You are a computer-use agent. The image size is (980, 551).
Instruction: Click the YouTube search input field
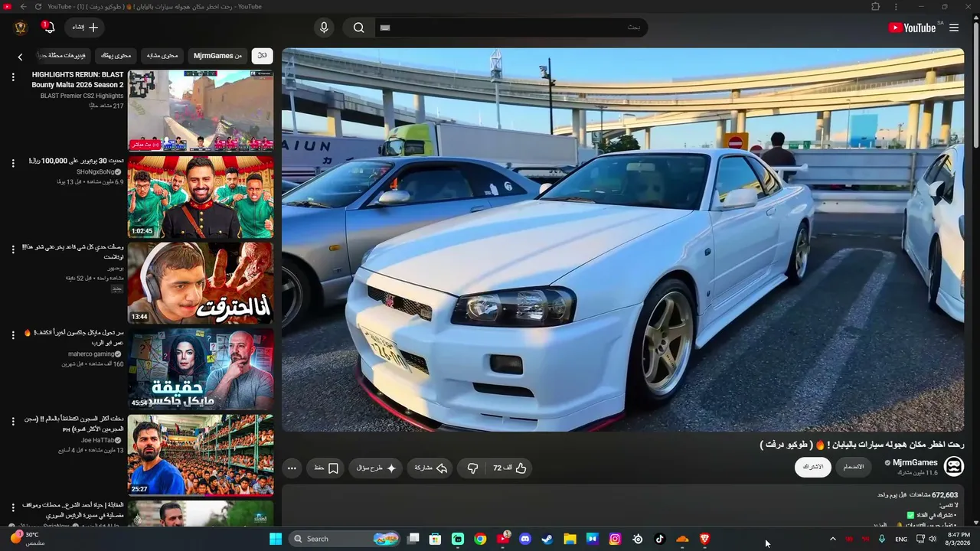(511, 28)
